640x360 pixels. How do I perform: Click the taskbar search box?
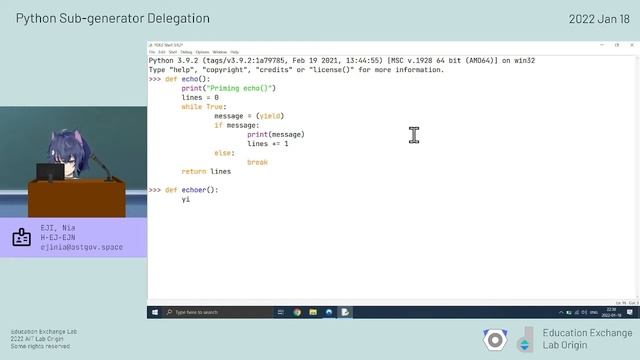218,312
